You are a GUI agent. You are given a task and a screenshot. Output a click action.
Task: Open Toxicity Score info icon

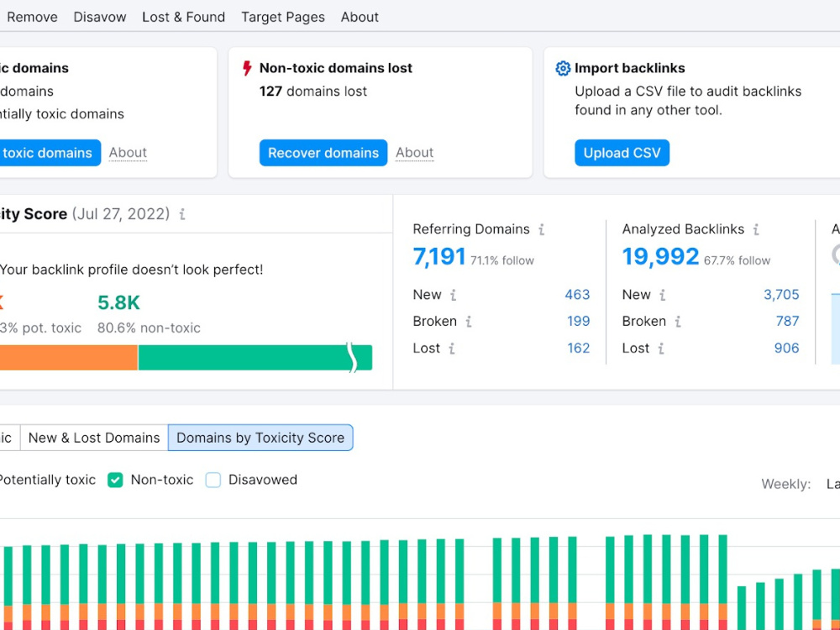click(x=182, y=214)
